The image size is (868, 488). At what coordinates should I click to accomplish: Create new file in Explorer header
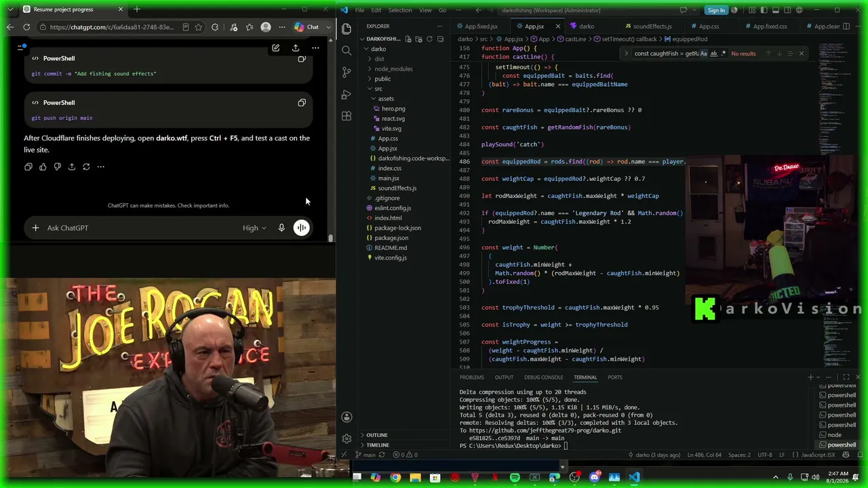pyautogui.click(x=408, y=39)
